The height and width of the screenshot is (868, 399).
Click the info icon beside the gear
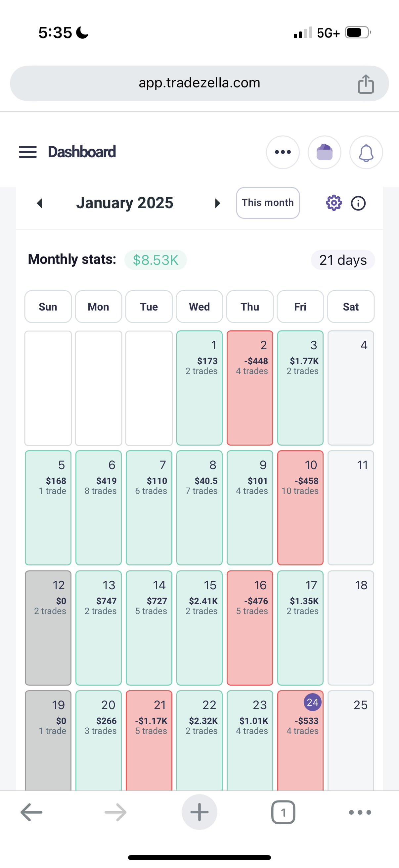[358, 203]
